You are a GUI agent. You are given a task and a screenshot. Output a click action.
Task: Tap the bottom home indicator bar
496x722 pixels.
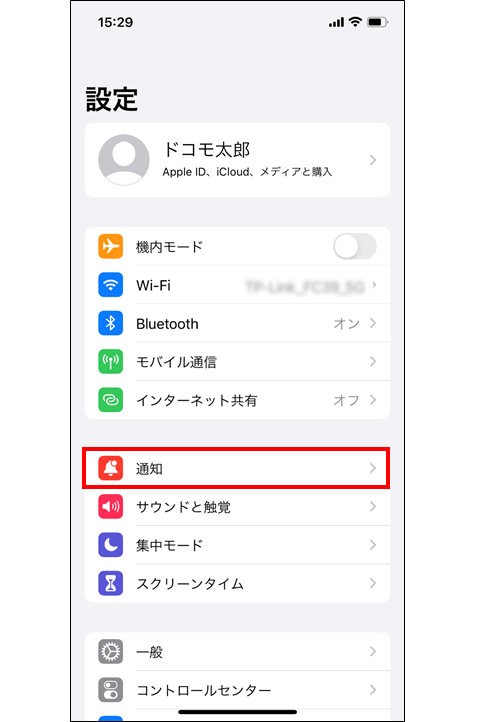click(x=238, y=712)
